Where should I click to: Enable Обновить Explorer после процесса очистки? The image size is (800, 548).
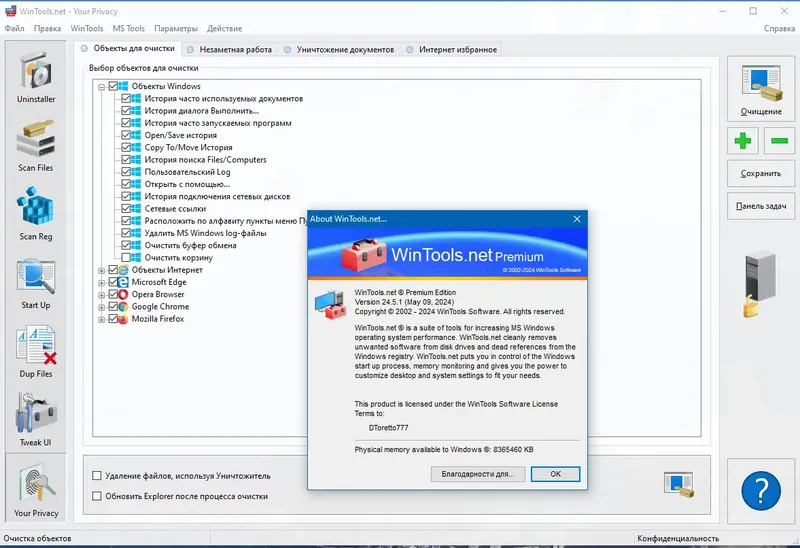coord(97,496)
